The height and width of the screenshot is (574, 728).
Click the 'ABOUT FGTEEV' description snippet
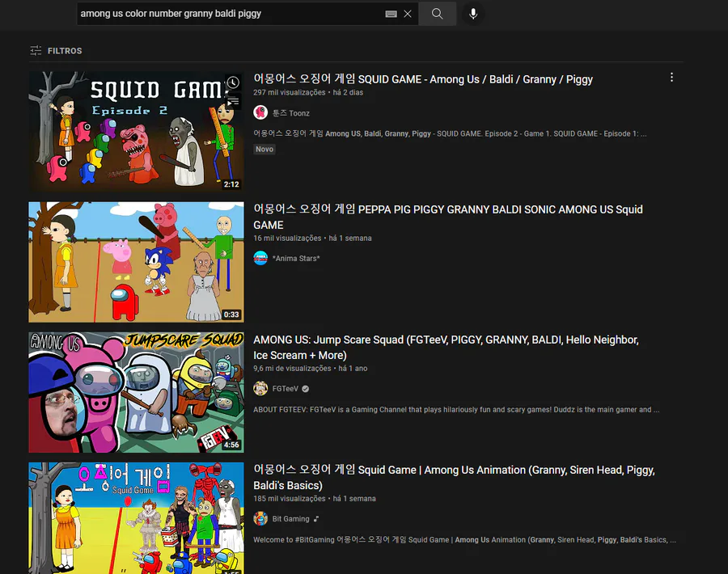click(456, 410)
